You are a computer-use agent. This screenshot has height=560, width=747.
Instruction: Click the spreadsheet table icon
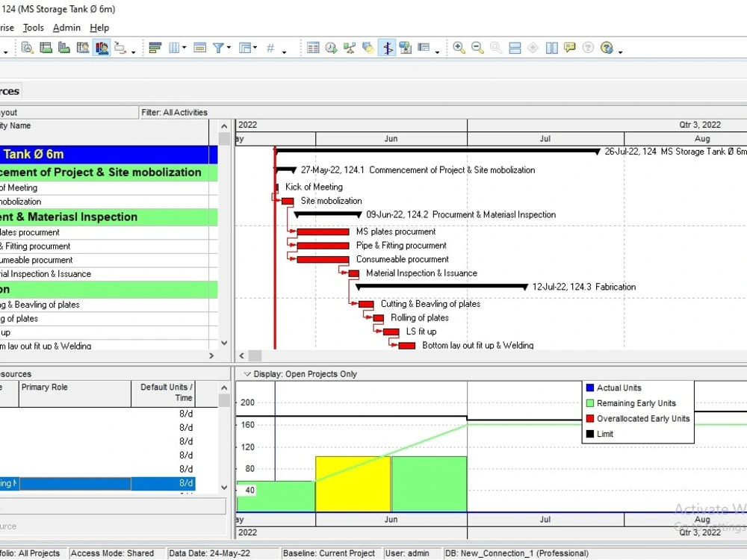coord(313,48)
